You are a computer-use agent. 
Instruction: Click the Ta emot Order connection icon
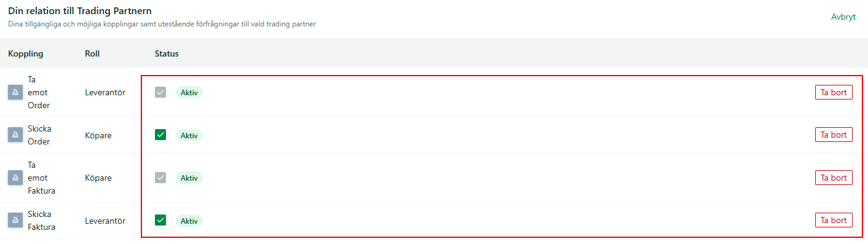(x=15, y=92)
